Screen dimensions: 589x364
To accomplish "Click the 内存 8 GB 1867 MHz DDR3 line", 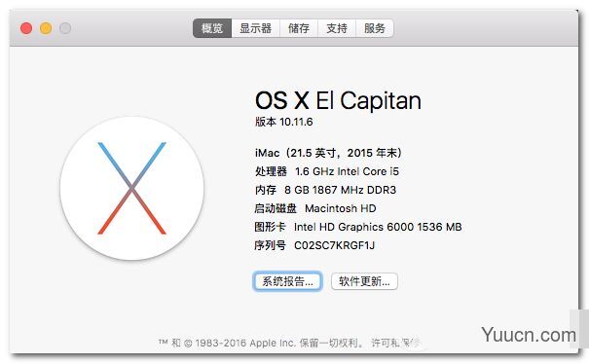I will pyautogui.click(x=325, y=190).
